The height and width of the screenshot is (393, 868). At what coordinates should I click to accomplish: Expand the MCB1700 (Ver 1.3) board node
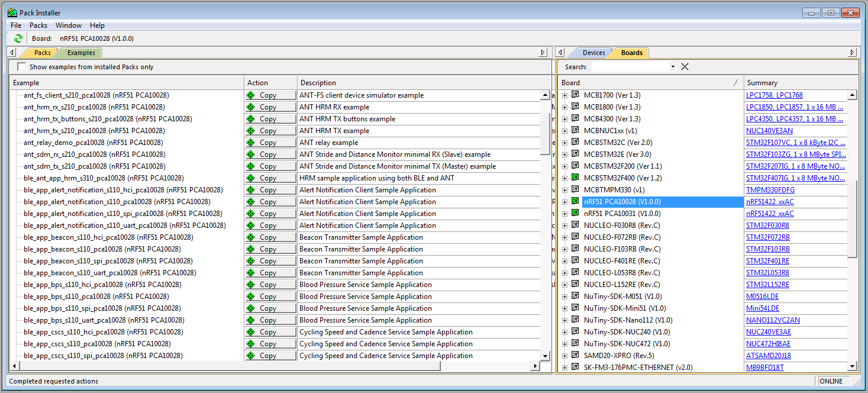[x=564, y=95]
